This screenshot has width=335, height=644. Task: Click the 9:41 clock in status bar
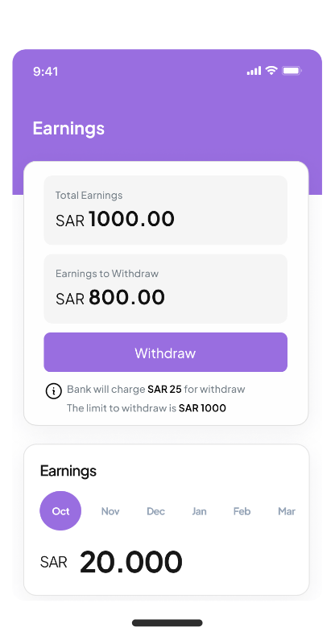[x=46, y=72]
